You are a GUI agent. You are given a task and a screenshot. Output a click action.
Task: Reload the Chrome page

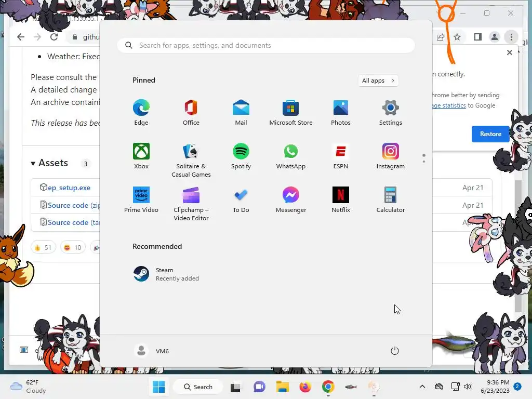point(54,37)
